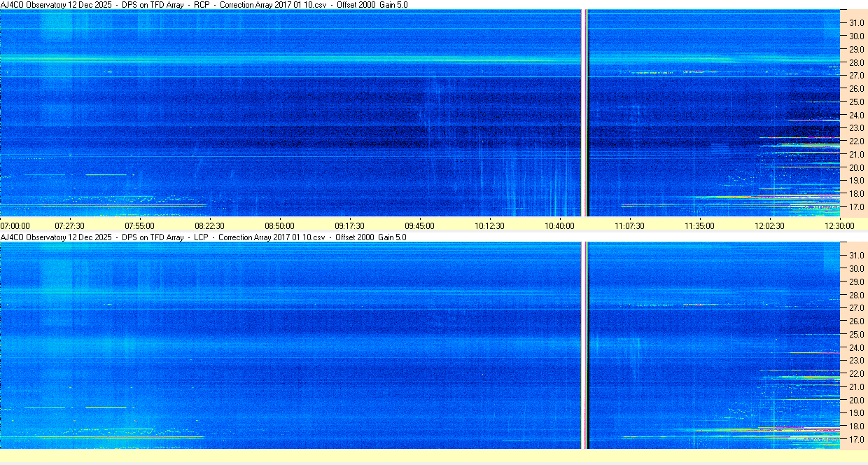The width and height of the screenshot is (868, 465).
Task: Select the 07:27:30 time axis label
Action: click(69, 226)
